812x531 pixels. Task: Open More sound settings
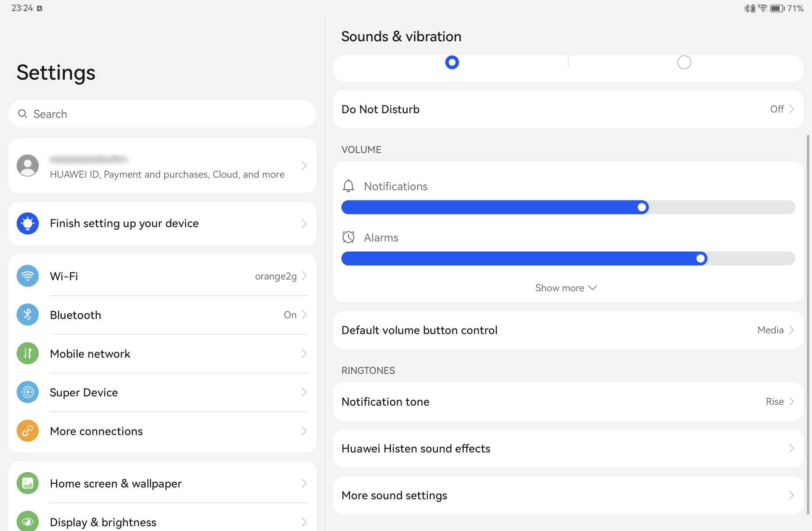click(568, 495)
